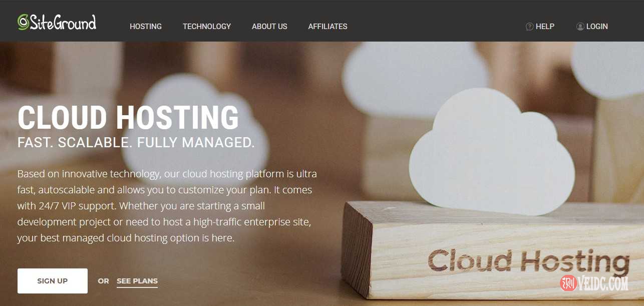644x306 pixels.
Task: Click the question mark Help icon
Action: 529,27
